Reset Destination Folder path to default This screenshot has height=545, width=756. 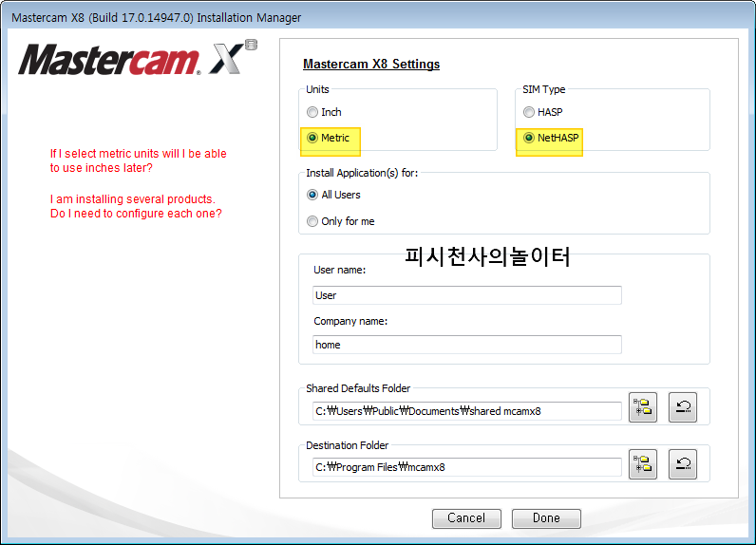(x=683, y=464)
